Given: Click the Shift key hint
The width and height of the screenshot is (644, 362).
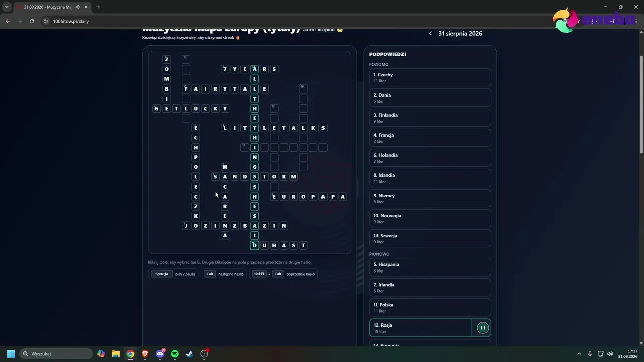Looking at the screenshot, I should (x=259, y=274).
